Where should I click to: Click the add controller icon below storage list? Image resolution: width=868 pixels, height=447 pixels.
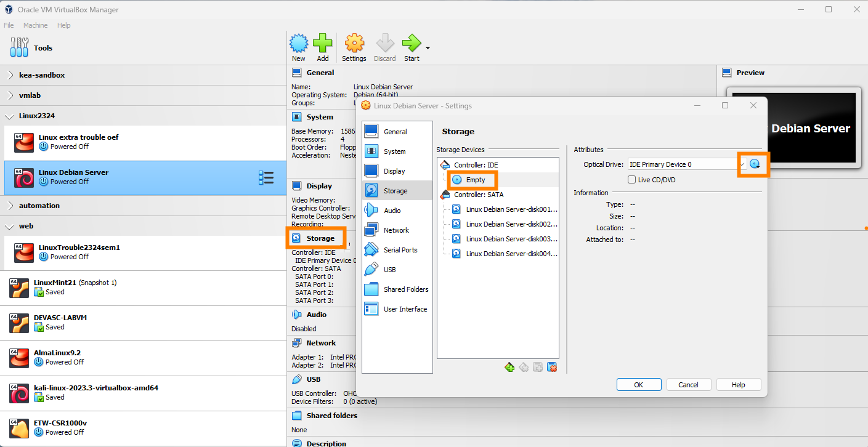click(x=509, y=368)
